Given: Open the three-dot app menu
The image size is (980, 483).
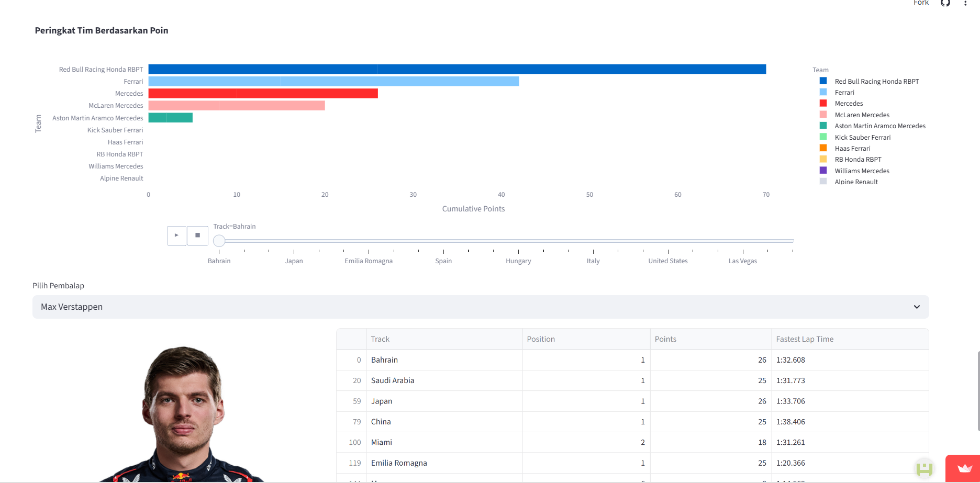Looking at the screenshot, I should (965, 3).
